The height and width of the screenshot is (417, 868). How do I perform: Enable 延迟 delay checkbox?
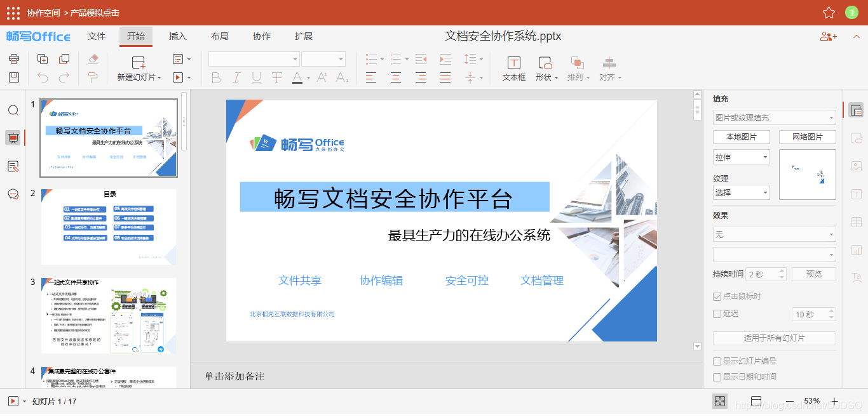(717, 314)
